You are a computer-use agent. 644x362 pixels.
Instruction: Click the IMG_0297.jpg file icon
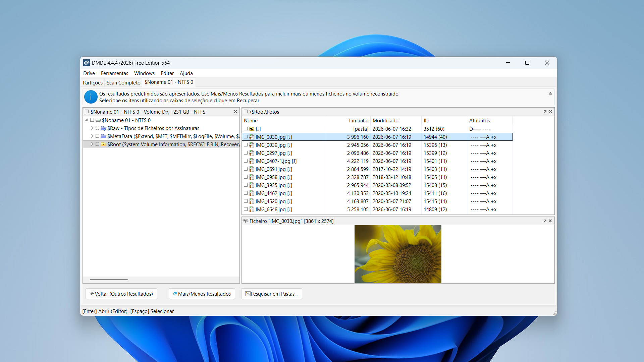coord(252,153)
